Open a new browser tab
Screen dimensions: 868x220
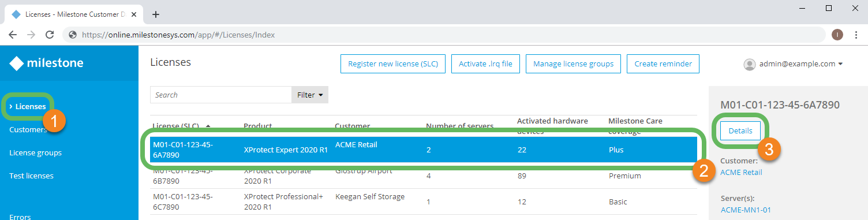point(155,14)
